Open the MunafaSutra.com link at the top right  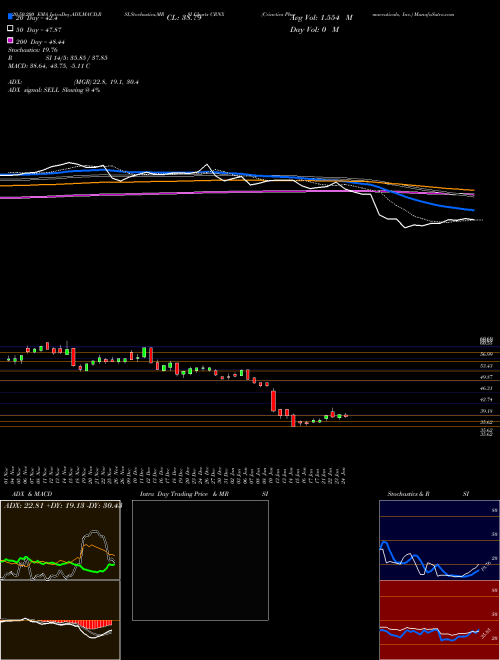pos(434,14)
